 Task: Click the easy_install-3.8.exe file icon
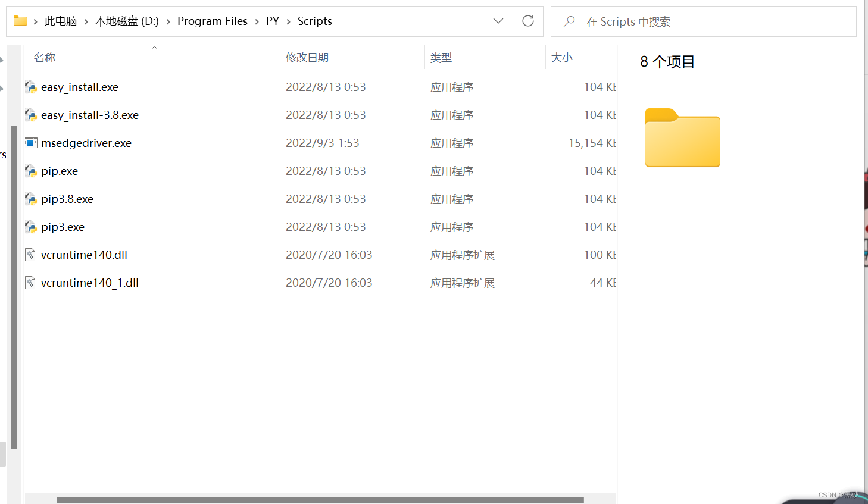click(x=30, y=115)
